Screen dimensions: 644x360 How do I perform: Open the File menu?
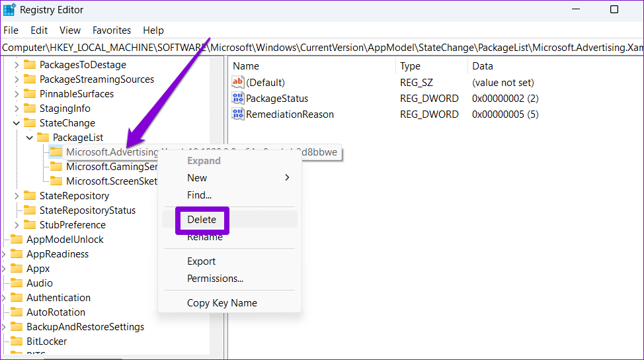point(11,30)
